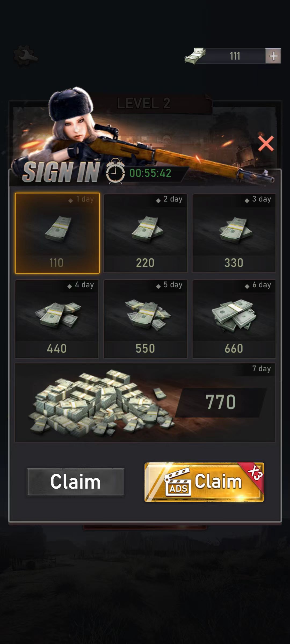Select the 4 day 440 cash reward
This screenshot has height=644, width=290.
57,319
